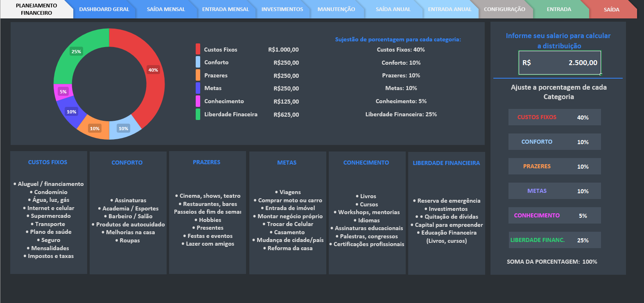The image size is (644, 303).
Task: Click 'Cinema, shows, teatro' in Prazeres list
Action: coord(208,196)
